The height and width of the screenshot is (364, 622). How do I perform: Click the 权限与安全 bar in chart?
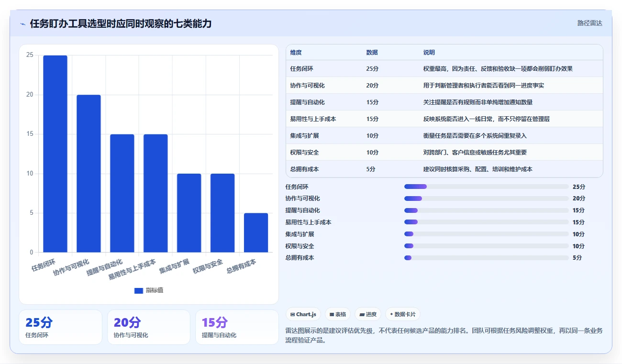click(x=222, y=213)
